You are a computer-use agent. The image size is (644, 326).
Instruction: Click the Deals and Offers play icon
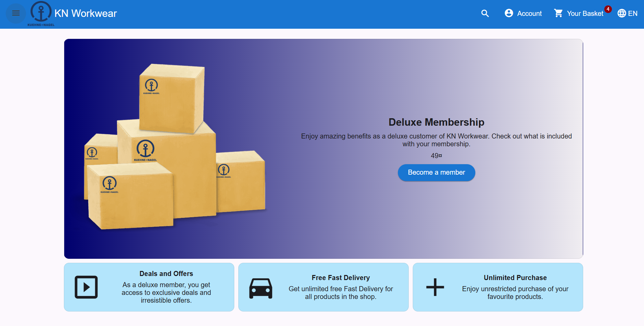86,287
